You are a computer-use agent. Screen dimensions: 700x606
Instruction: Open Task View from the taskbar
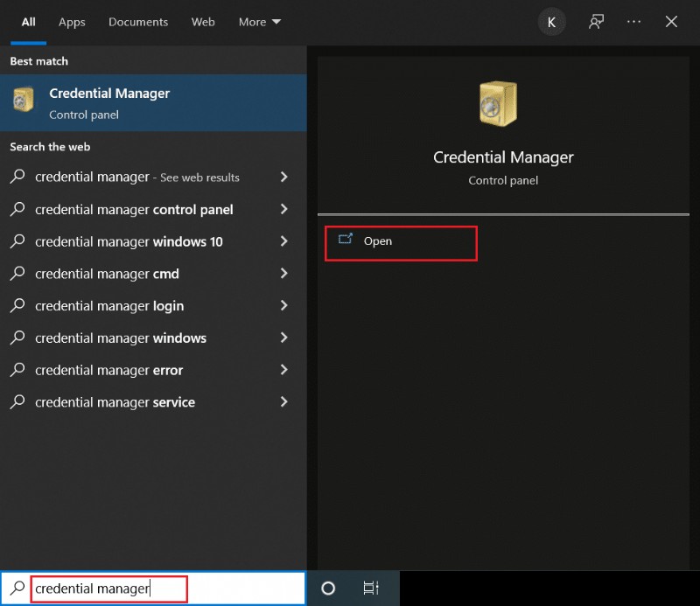click(370, 588)
